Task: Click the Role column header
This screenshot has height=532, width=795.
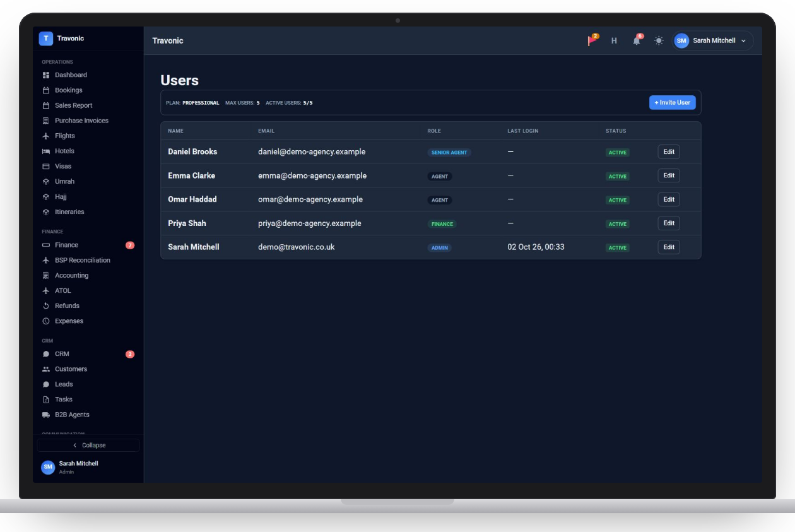Action: [x=434, y=131]
